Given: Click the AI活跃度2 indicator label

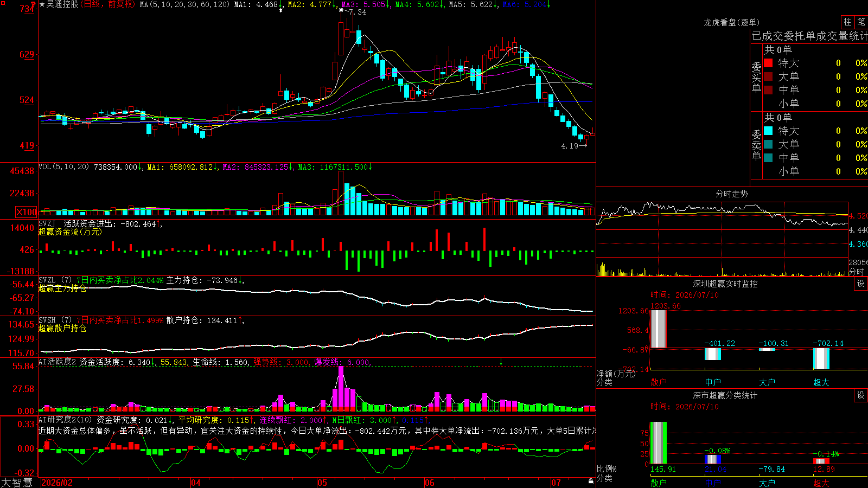Looking at the screenshot, I should [x=58, y=362].
